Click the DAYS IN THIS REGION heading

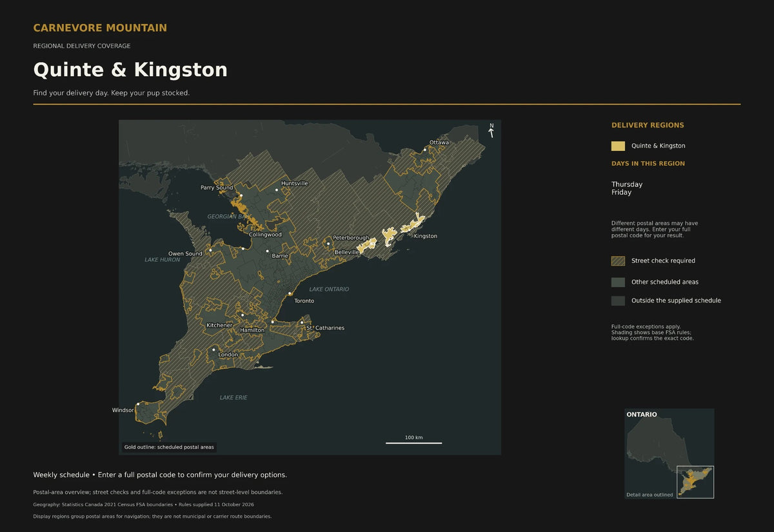(x=648, y=163)
